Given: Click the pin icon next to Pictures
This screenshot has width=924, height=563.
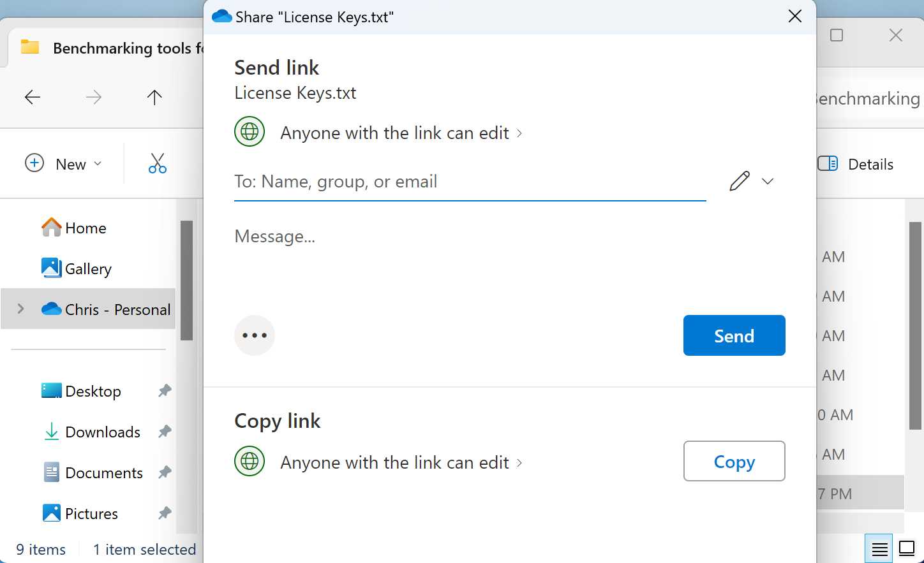Looking at the screenshot, I should coord(164,513).
